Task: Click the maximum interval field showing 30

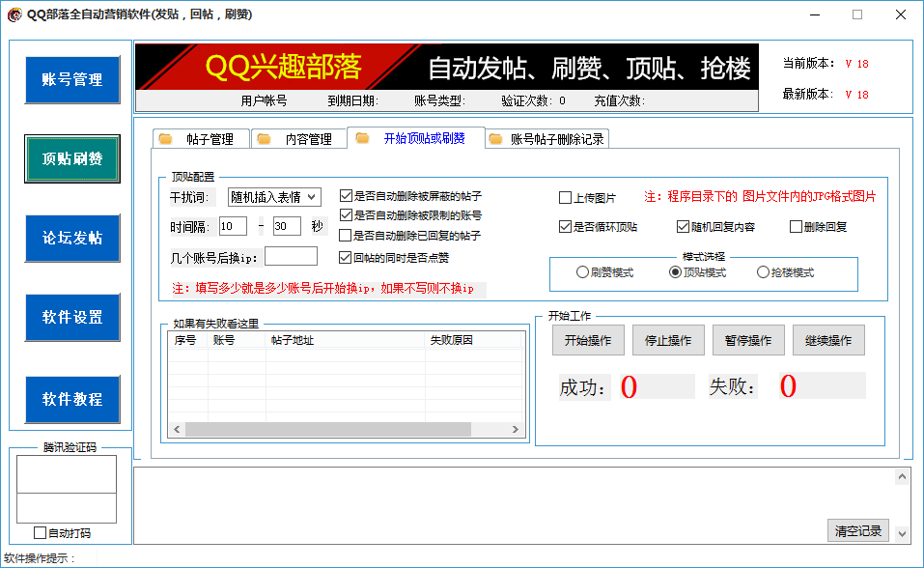Action: click(x=287, y=226)
